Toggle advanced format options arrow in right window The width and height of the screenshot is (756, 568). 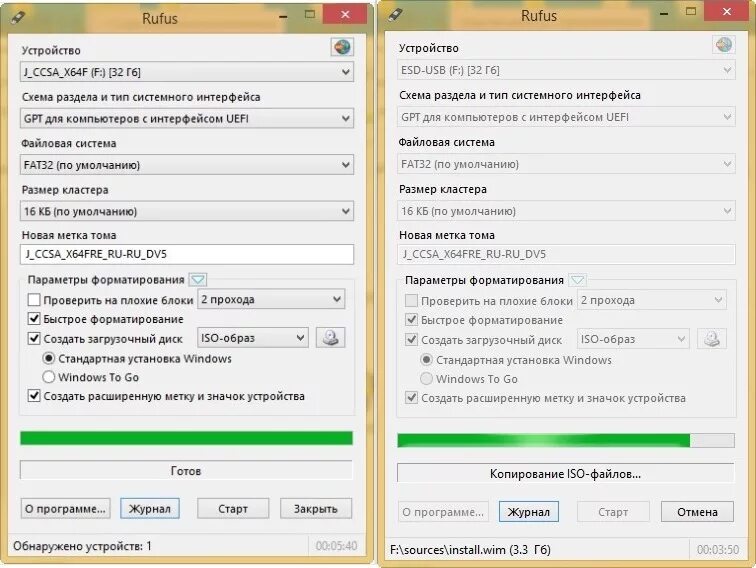[577, 280]
